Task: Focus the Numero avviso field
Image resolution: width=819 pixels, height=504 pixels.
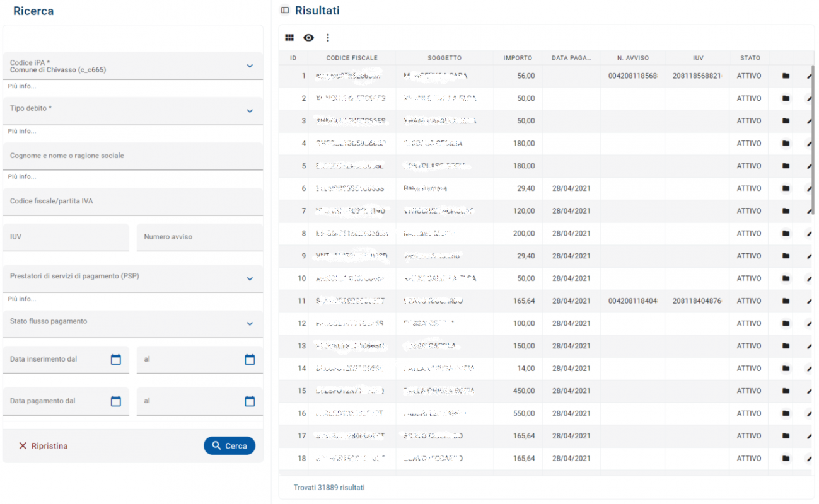Action: [x=200, y=238]
